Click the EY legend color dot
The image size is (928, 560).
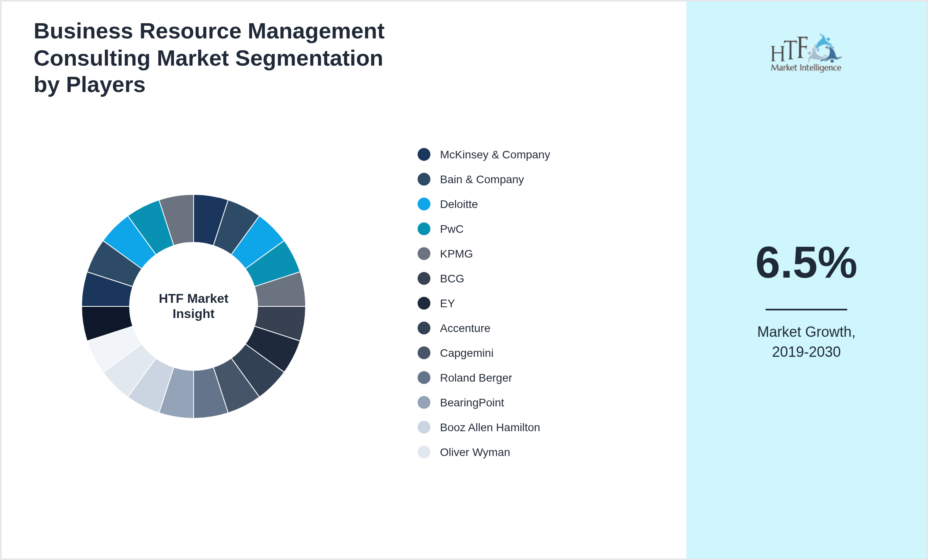coord(424,303)
